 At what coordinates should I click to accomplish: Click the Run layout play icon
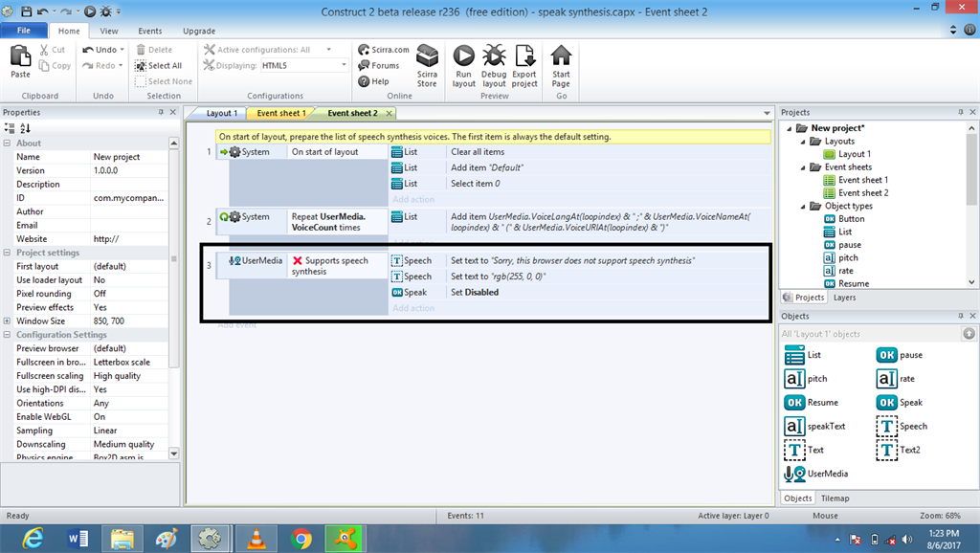click(463, 55)
